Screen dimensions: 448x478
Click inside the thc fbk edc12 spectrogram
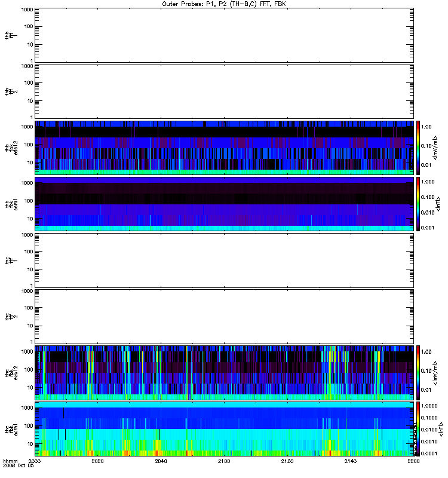click(x=224, y=372)
